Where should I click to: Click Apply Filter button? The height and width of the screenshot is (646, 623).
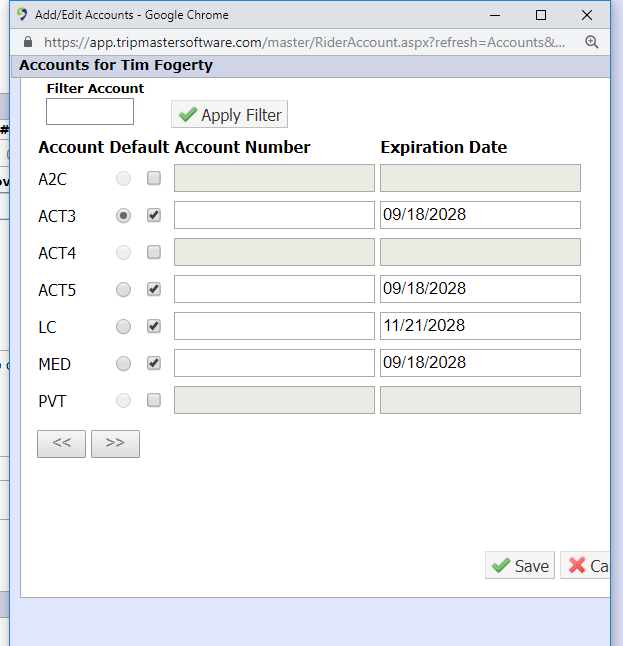click(230, 115)
